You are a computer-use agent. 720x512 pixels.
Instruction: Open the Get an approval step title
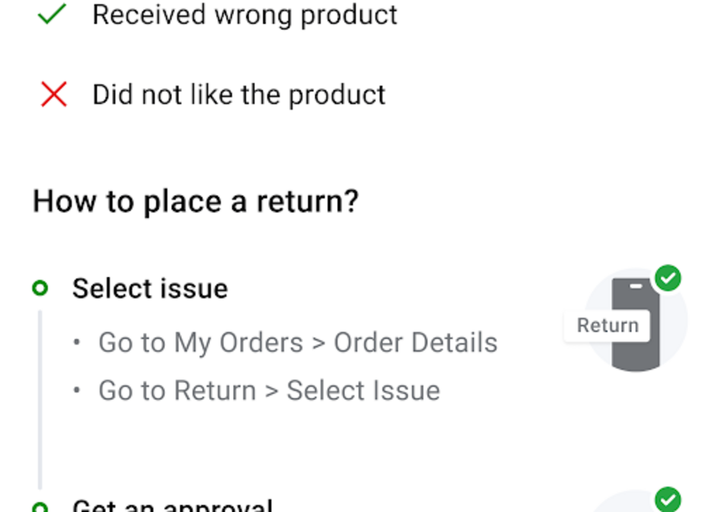(172, 505)
